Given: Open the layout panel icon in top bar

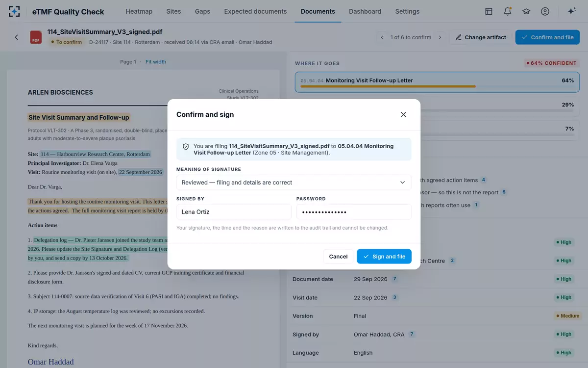Looking at the screenshot, I should click(x=489, y=11).
